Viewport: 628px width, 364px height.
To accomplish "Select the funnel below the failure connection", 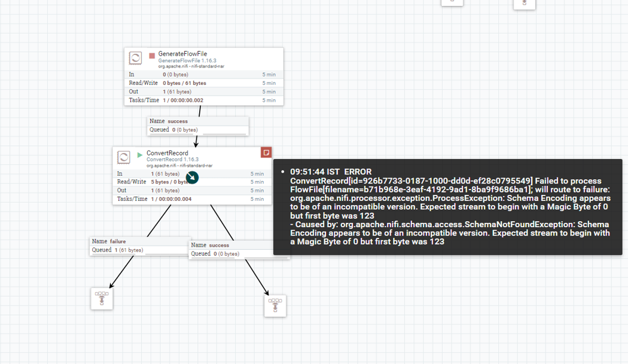I will pyautogui.click(x=102, y=299).
